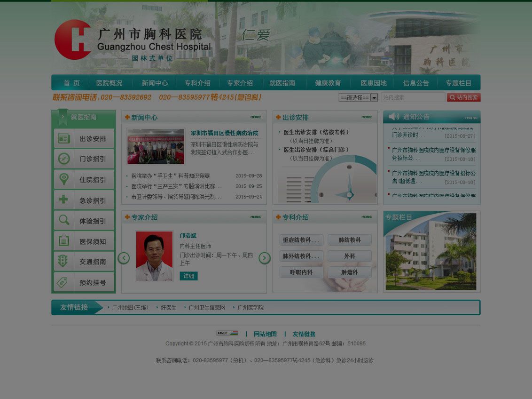Open the 网站地图 footer link
Image resolution: width=532 pixels, height=399 pixels.
click(266, 334)
